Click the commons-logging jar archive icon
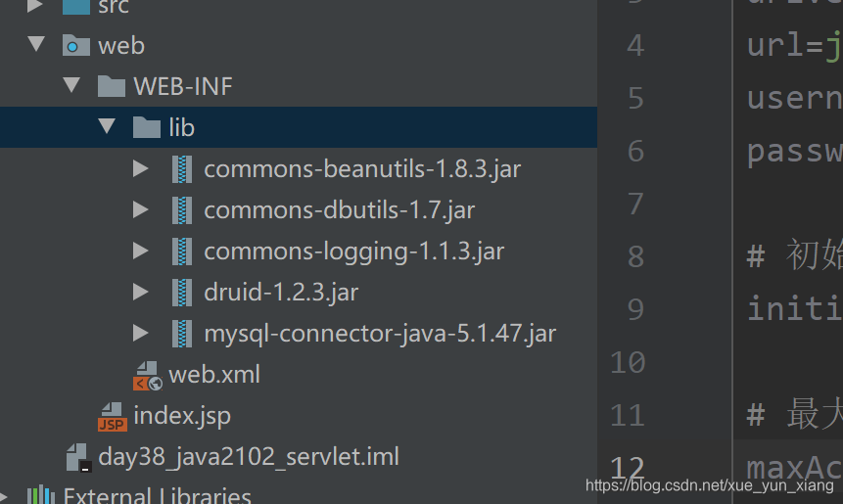843x504 pixels. [x=182, y=251]
